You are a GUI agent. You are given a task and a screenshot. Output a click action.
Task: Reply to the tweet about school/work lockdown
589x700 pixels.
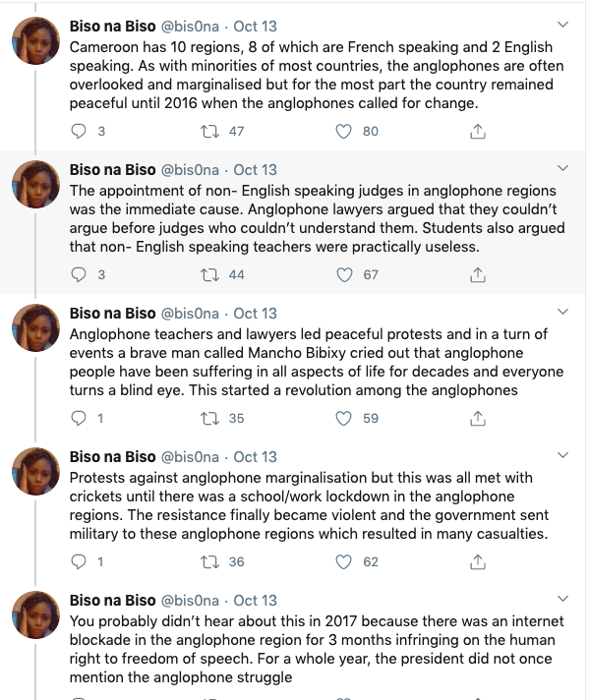[79, 561]
